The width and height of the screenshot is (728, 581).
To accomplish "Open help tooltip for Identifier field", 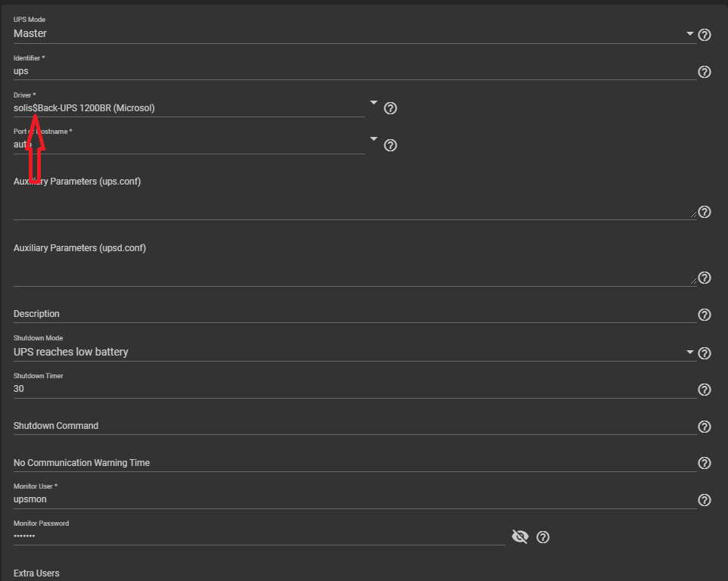I will pos(705,72).
